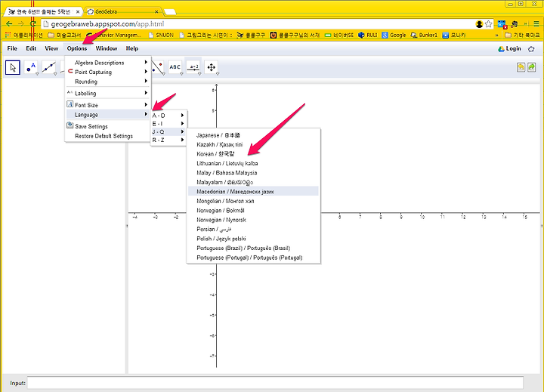
Task: Select the Move arrow tool
Action: point(13,68)
